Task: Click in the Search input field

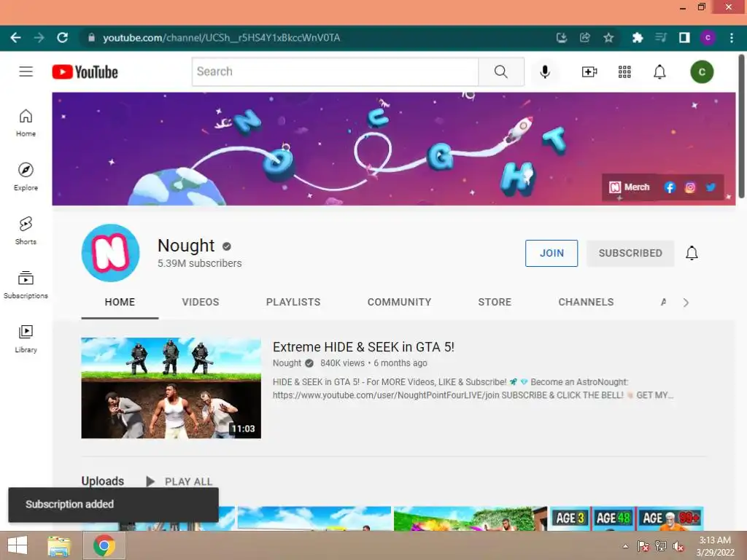Action: (335, 72)
